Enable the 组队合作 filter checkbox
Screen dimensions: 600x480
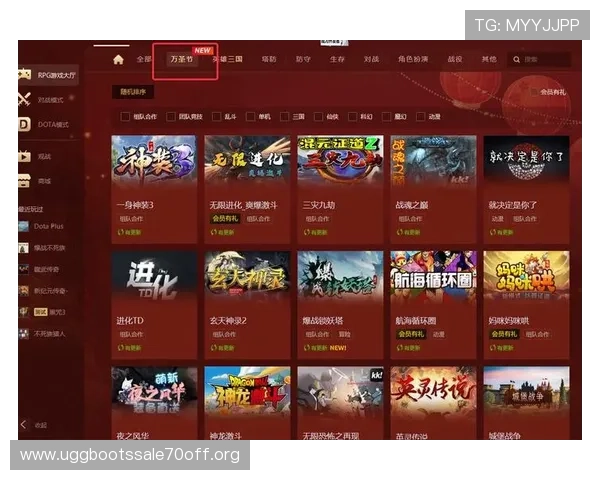121,117
